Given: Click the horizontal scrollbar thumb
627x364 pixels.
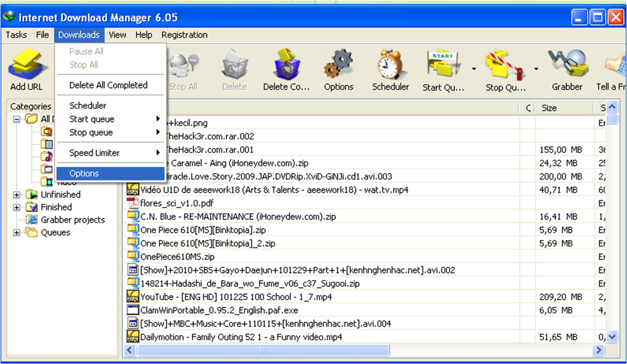Looking at the screenshot, I should point(262,350).
